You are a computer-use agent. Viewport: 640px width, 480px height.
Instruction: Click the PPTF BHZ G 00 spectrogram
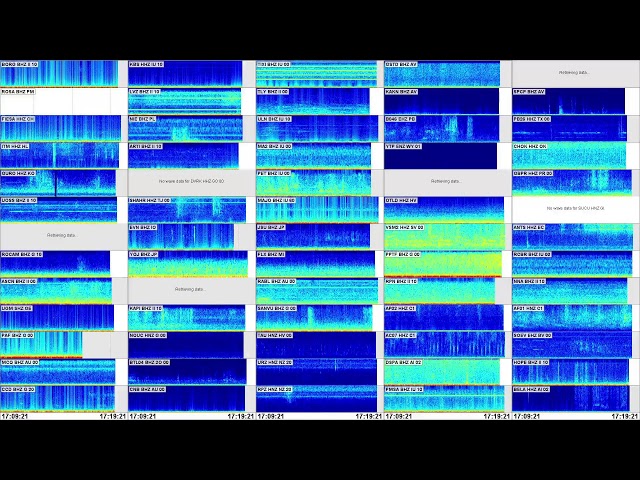pos(443,264)
